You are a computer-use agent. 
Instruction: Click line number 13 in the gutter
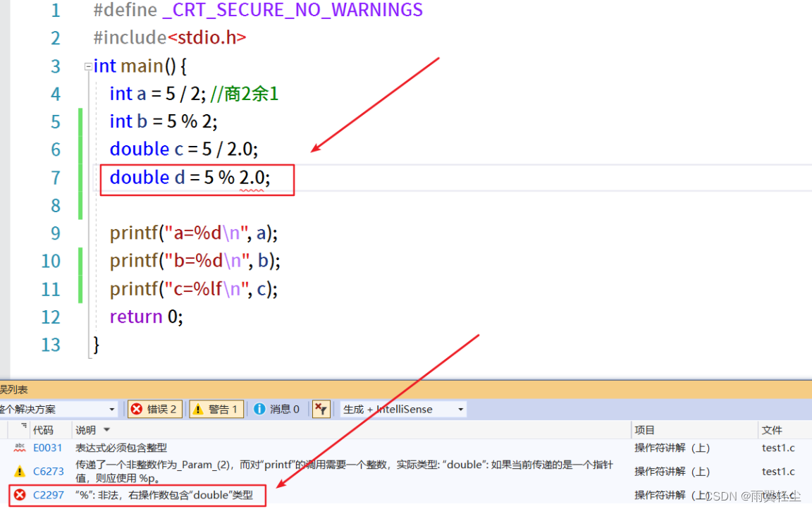51,345
